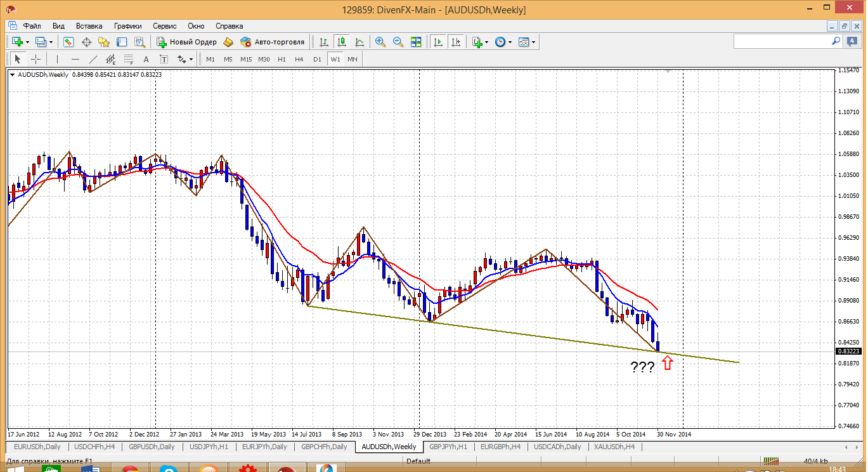
Task: Select the trendline drawing tool
Action: tap(93, 59)
